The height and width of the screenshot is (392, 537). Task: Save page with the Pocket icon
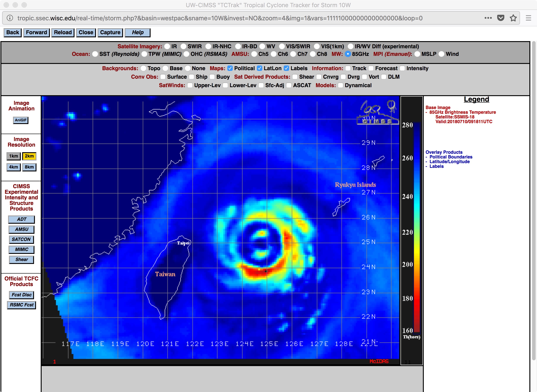pos(501,18)
